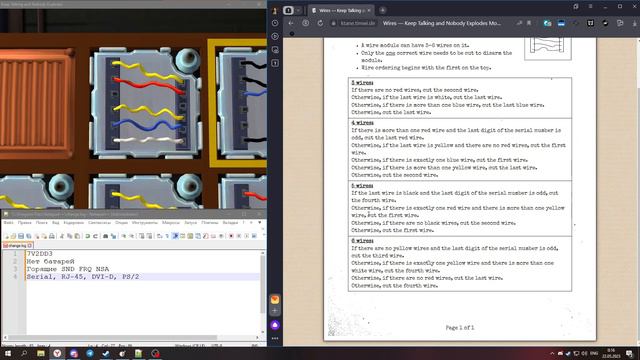The image size is (640, 360).
Task: Click the New file icon in Notepad++ toolbar
Action: tap(7, 236)
